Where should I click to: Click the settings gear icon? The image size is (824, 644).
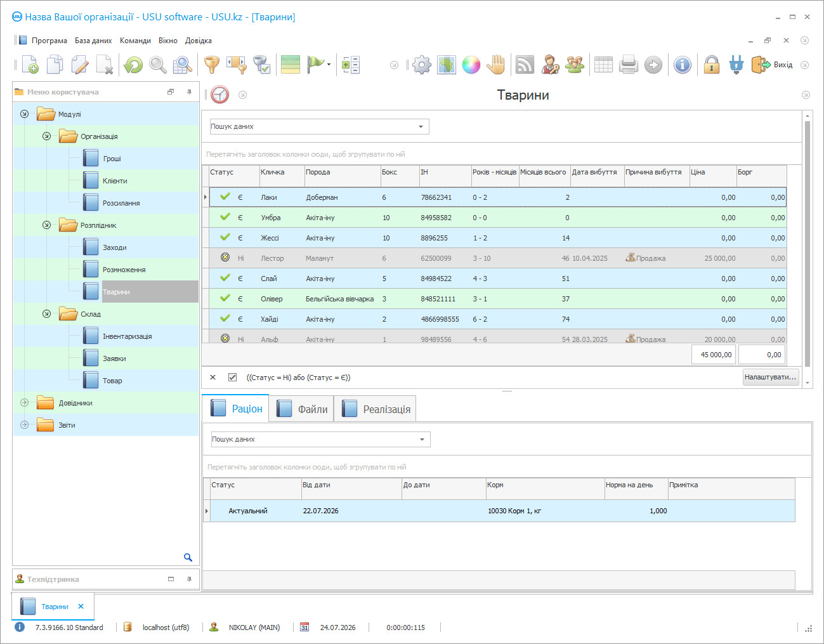pyautogui.click(x=422, y=65)
